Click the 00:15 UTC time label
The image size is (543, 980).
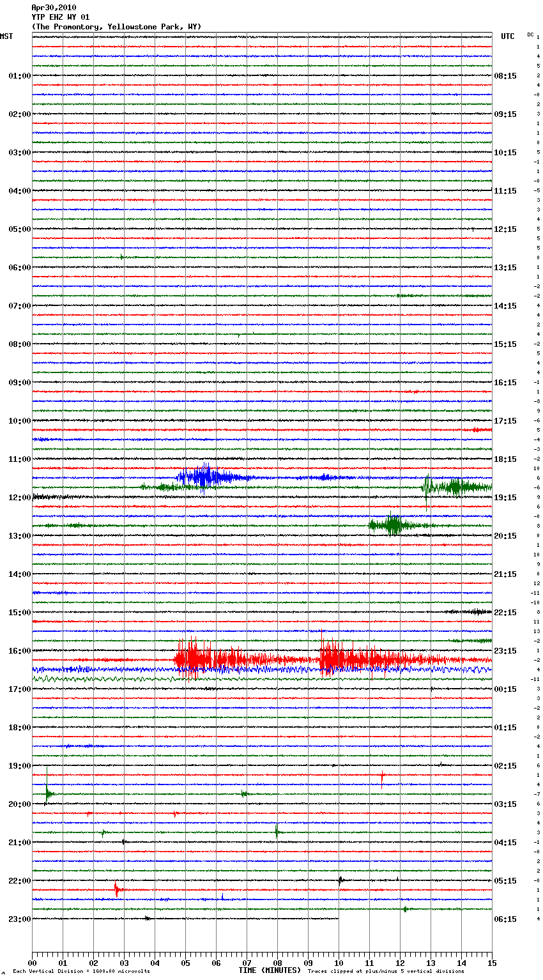505,689
